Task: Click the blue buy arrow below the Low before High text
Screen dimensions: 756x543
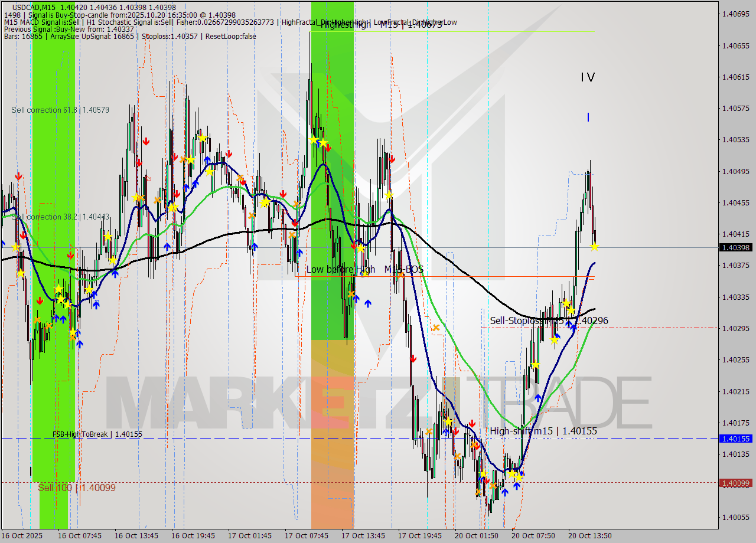Action: 357,299
